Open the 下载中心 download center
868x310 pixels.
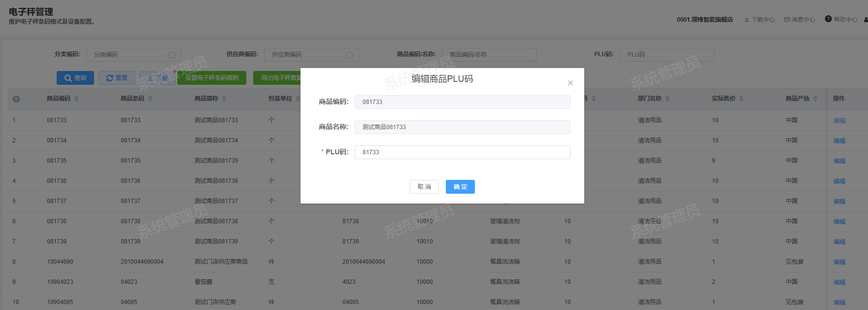[x=759, y=20]
